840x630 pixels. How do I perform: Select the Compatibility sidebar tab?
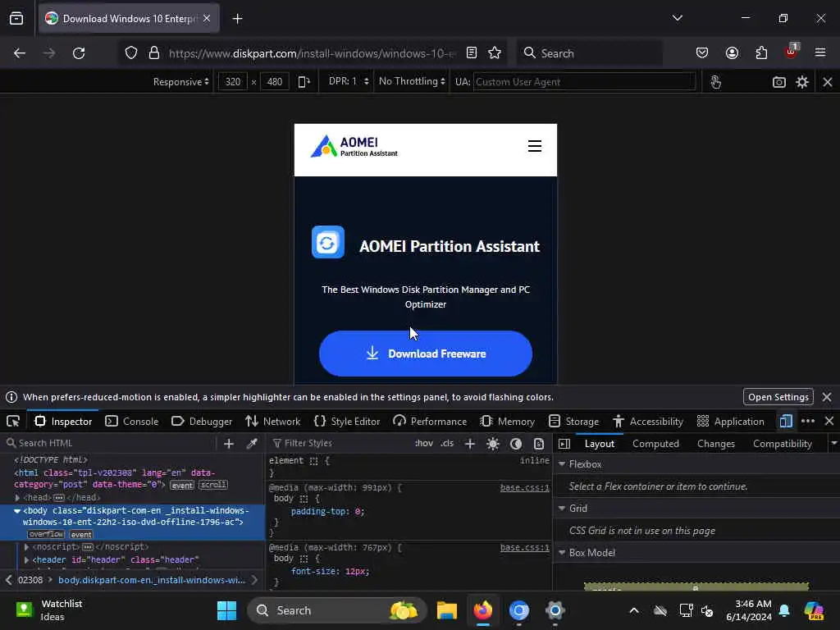(782, 444)
